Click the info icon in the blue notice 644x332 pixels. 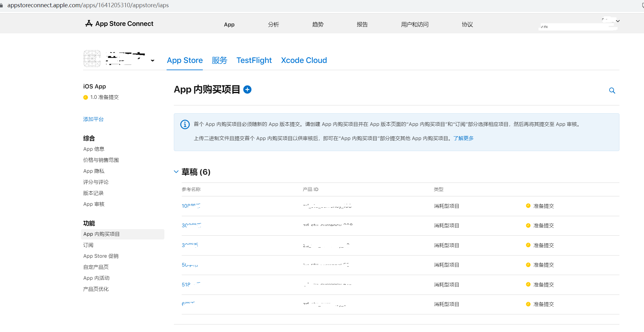[x=185, y=124]
